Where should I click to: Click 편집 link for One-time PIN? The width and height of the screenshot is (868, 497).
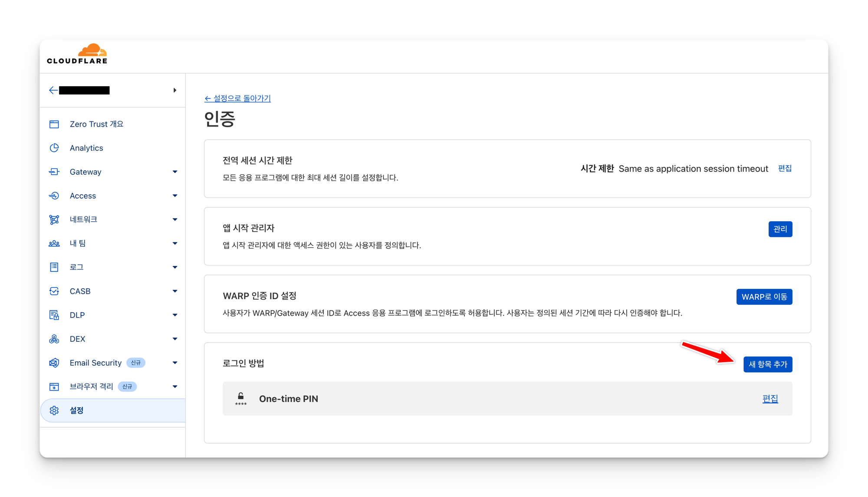(770, 399)
